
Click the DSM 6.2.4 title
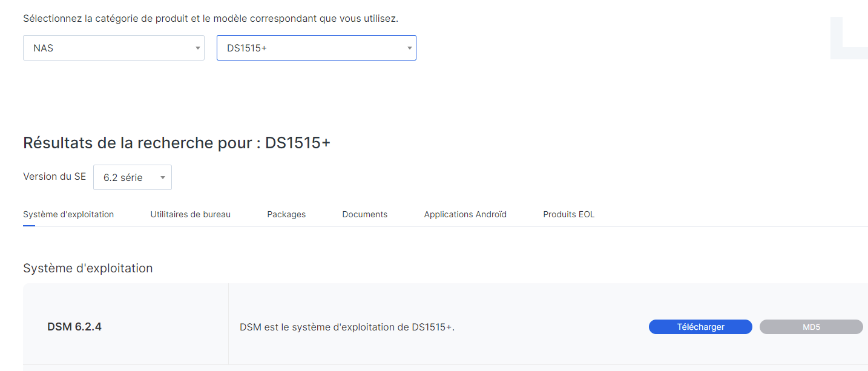[74, 327]
